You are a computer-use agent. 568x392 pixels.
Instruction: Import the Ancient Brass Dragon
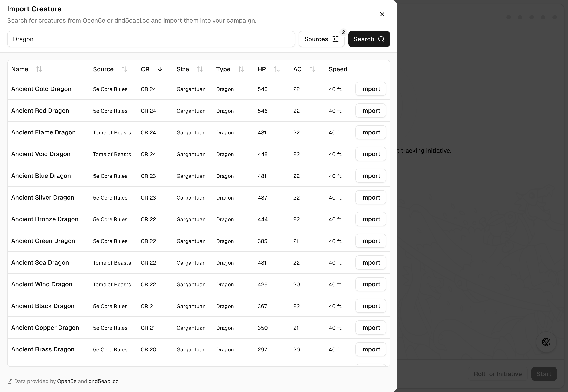370,349
